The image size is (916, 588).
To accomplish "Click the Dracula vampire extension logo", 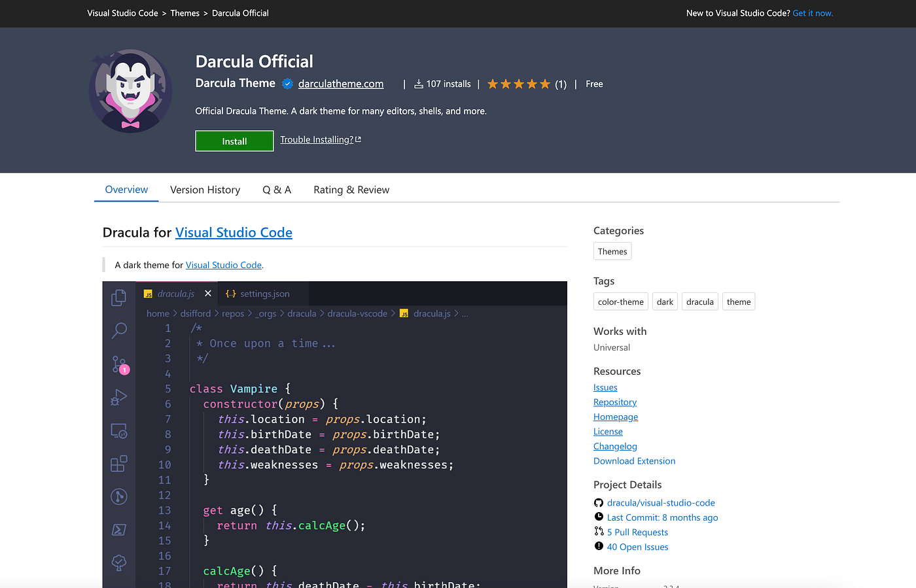I will point(131,91).
